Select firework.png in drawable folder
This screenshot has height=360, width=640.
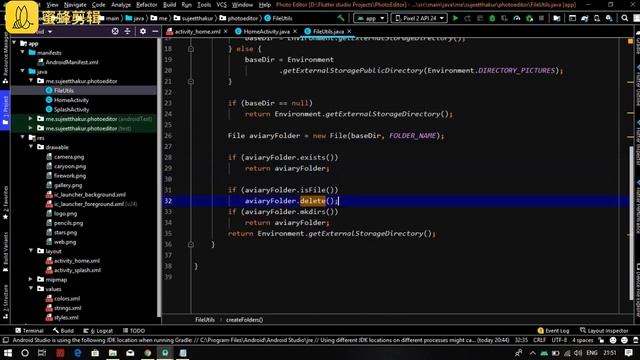70,176
